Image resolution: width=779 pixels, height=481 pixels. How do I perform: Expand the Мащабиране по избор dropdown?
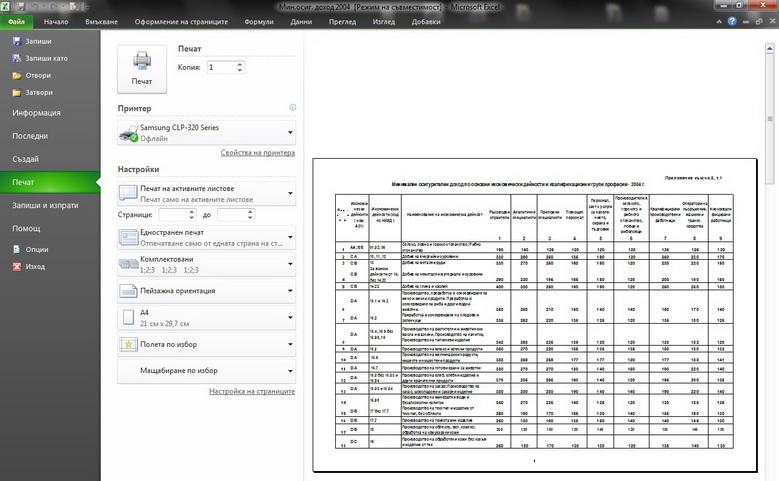coord(207,371)
